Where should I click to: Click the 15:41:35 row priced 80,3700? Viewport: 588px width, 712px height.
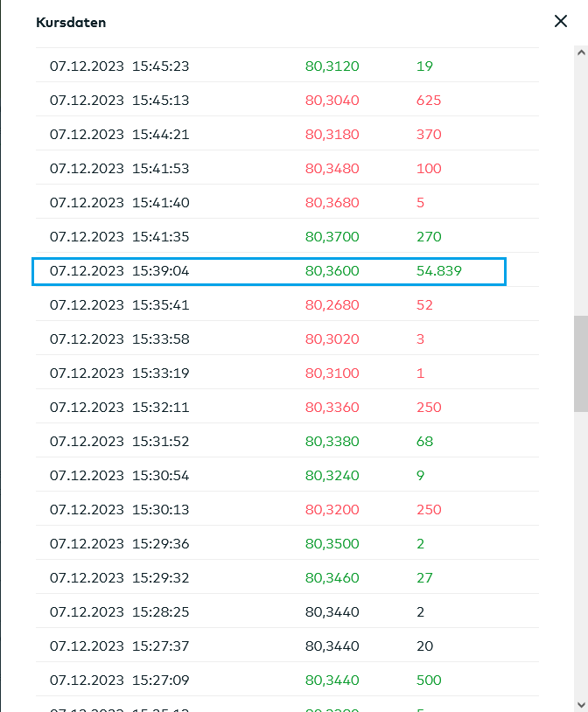click(x=269, y=236)
